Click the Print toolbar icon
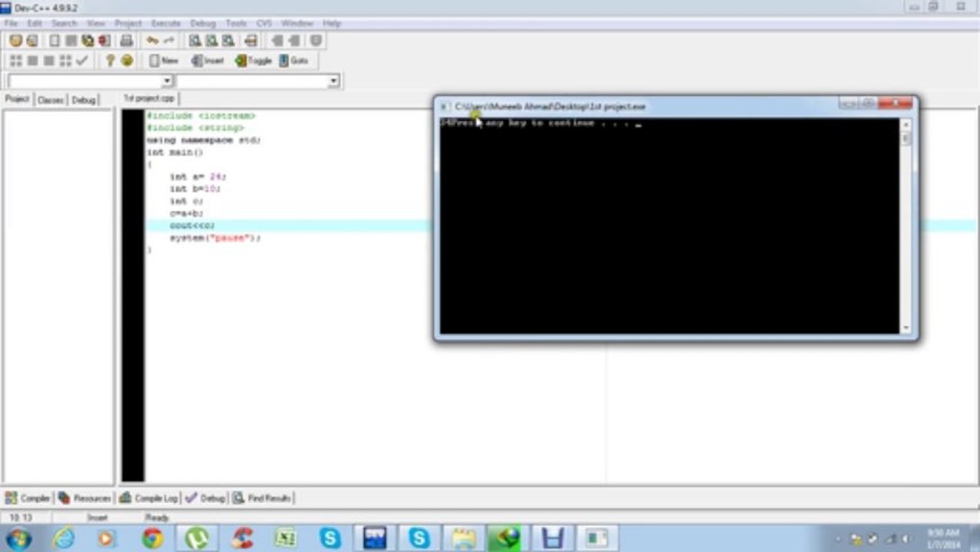Viewport: 980px width, 552px height. [126, 41]
